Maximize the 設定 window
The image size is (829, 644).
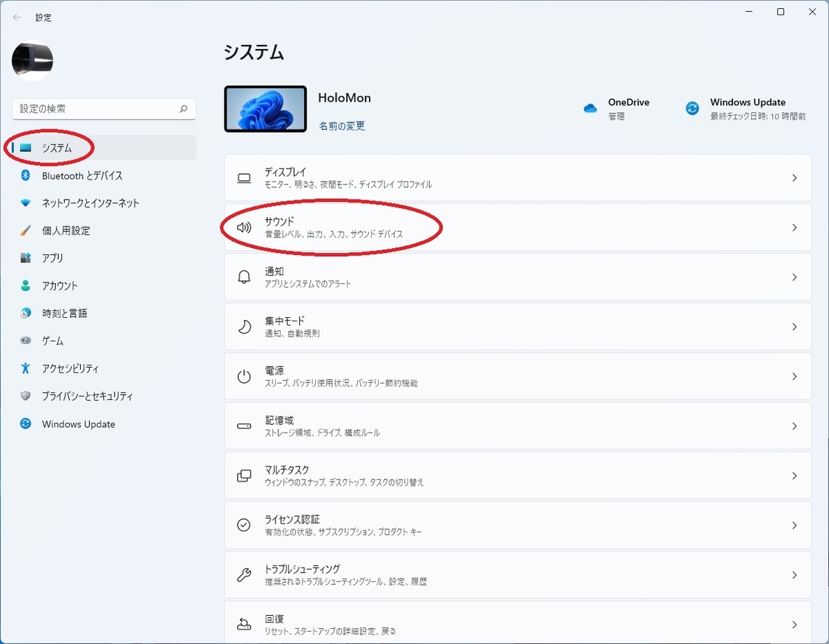(x=781, y=12)
